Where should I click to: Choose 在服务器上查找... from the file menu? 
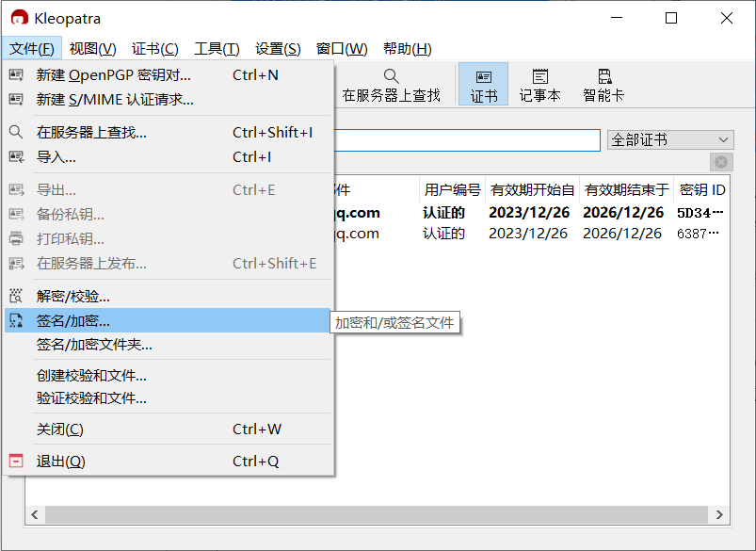point(168,132)
